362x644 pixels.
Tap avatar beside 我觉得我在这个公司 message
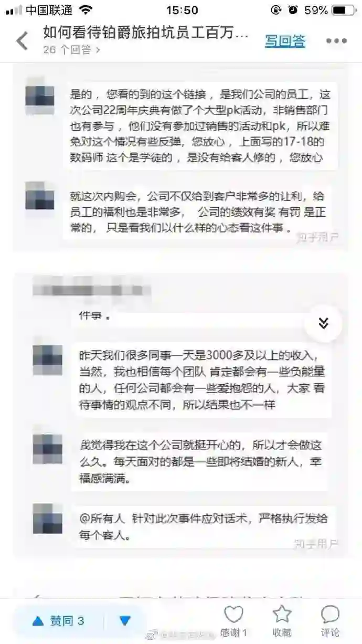[x=48, y=449]
